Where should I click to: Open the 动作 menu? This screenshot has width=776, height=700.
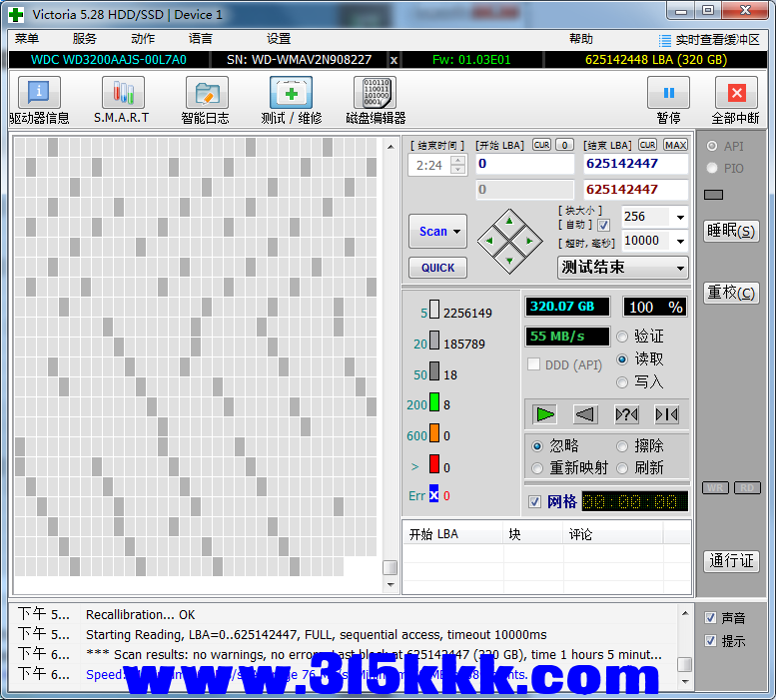(143, 39)
